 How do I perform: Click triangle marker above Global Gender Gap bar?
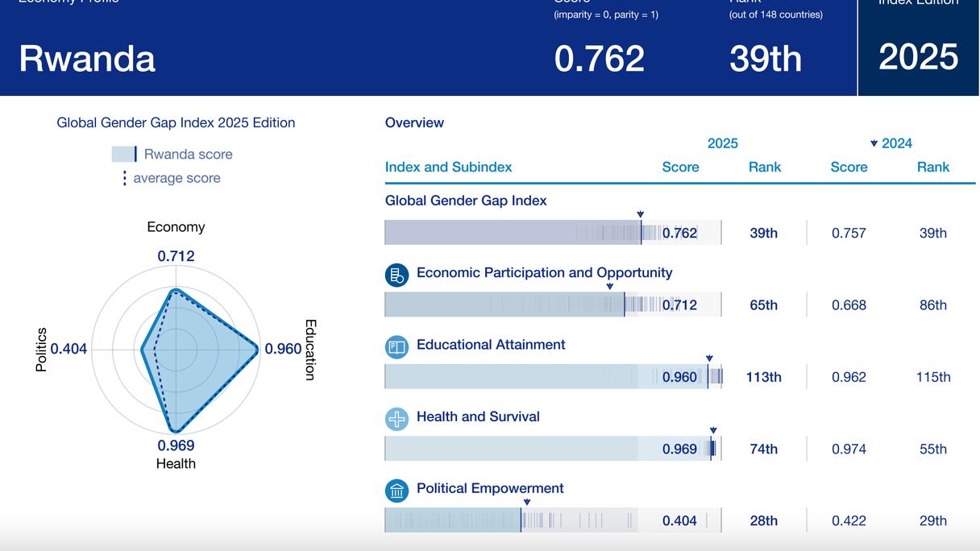coord(640,214)
